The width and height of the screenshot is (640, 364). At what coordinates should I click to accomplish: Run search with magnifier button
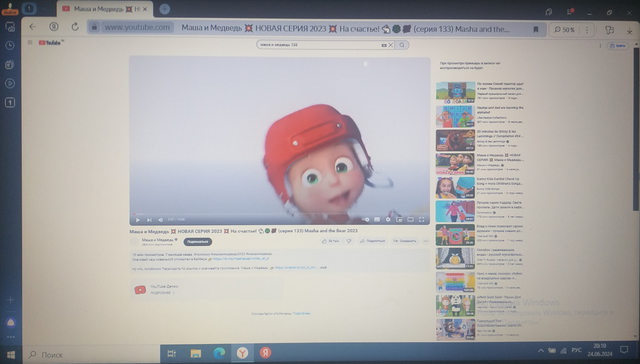tap(402, 45)
